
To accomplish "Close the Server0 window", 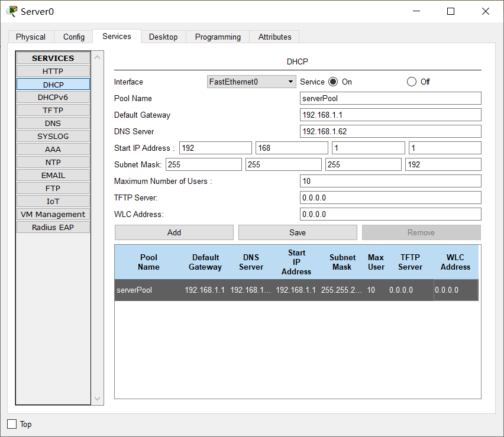I will (x=485, y=11).
